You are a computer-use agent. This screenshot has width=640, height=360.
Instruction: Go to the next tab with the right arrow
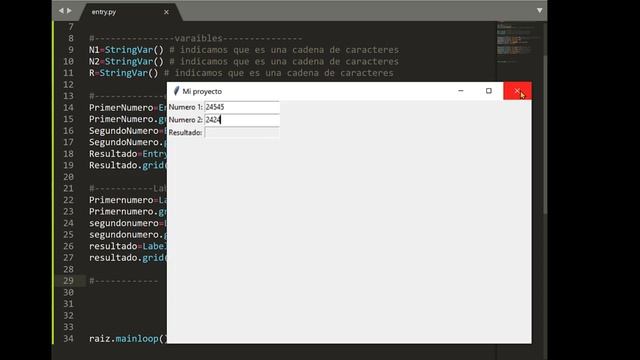(x=69, y=11)
